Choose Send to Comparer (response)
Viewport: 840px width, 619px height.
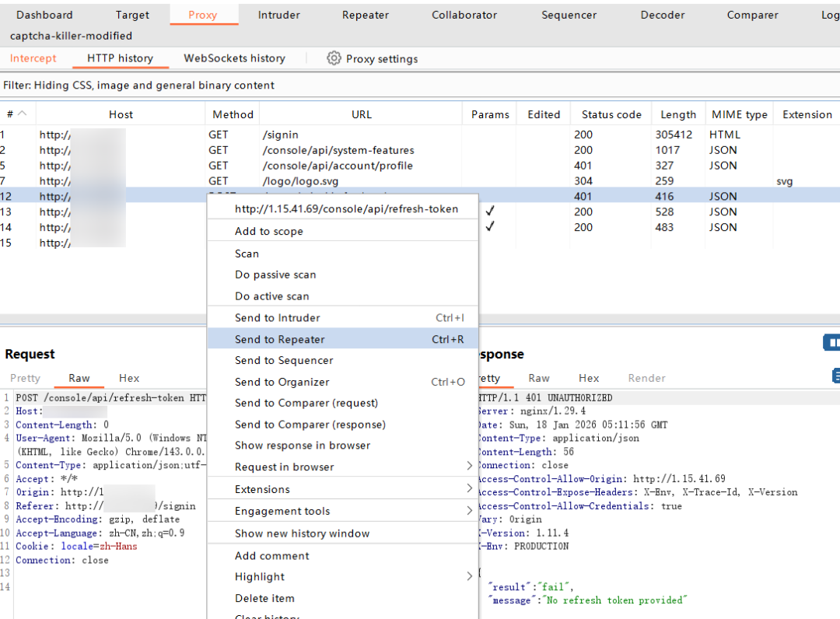[343, 424]
